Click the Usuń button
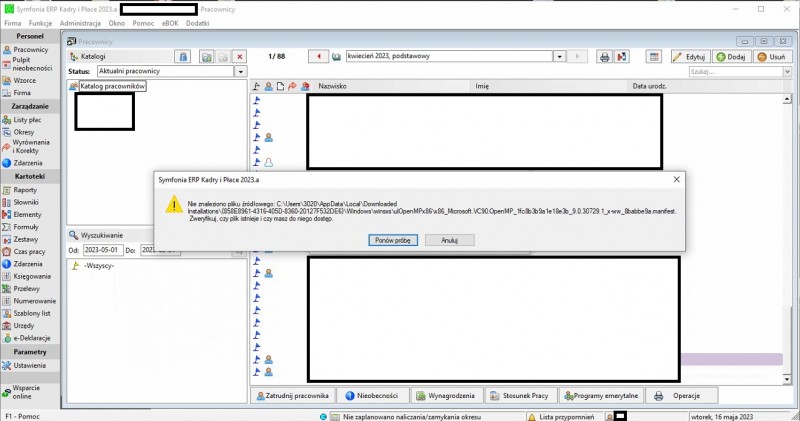Viewport: 800px width, 421px height. pyautogui.click(x=772, y=57)
